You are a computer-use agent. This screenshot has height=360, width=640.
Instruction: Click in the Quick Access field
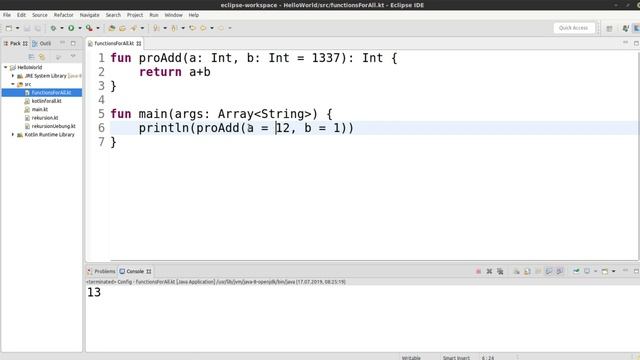point(573,28)
